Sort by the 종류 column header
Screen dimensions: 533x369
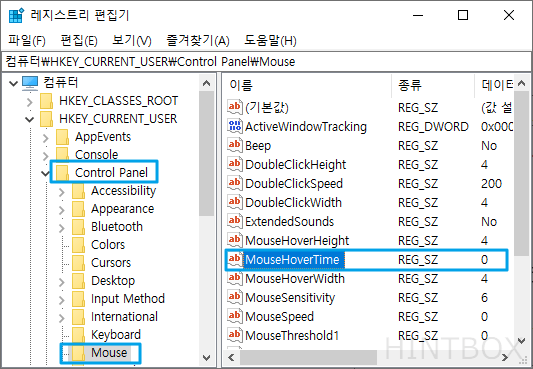point(433,85)
